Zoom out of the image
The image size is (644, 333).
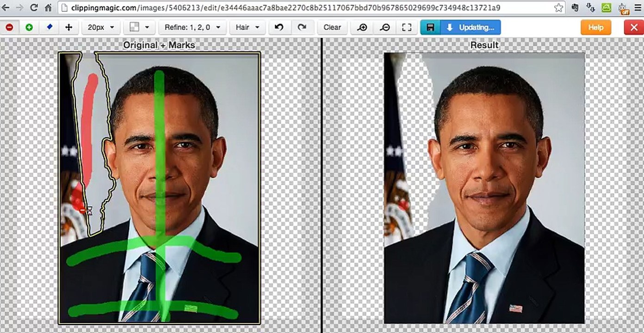coord(384,27)
